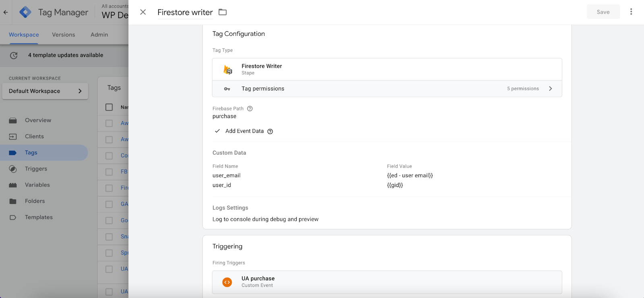Click the Firebase Path value purchase
The image size is (644, 298).
(x=225, y=116)
